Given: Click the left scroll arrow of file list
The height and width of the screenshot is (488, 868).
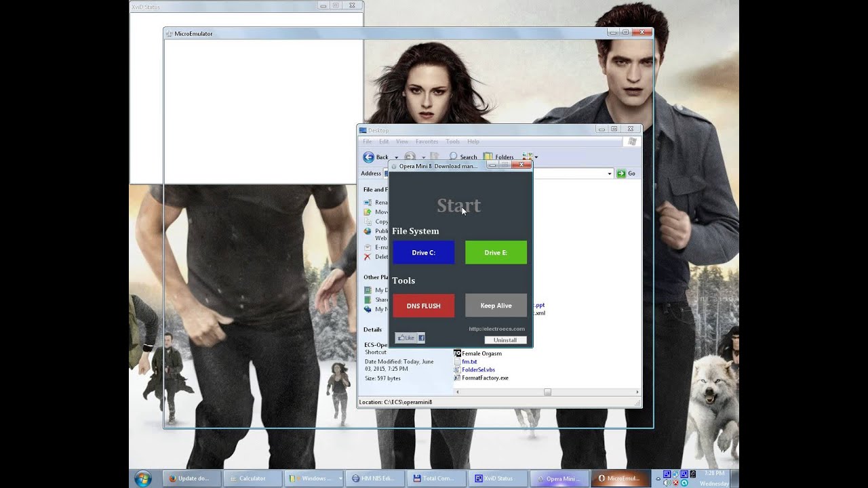Looking at the screenshot, I should (458, 392).
